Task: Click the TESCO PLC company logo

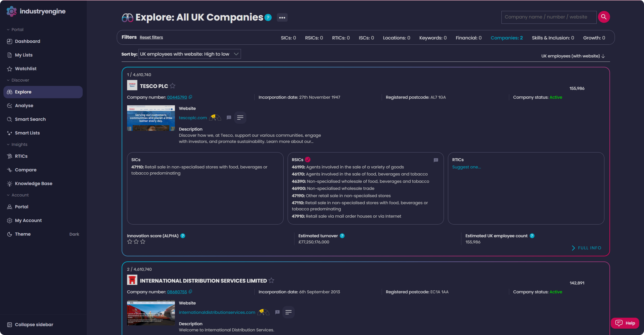Action: click(132, 85)
